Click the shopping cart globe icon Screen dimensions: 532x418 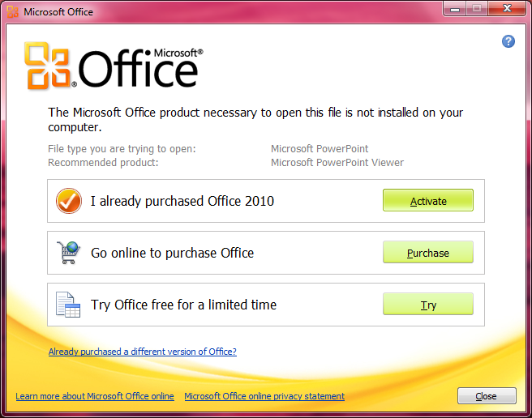pyautogui.click(x=69, y=253)
